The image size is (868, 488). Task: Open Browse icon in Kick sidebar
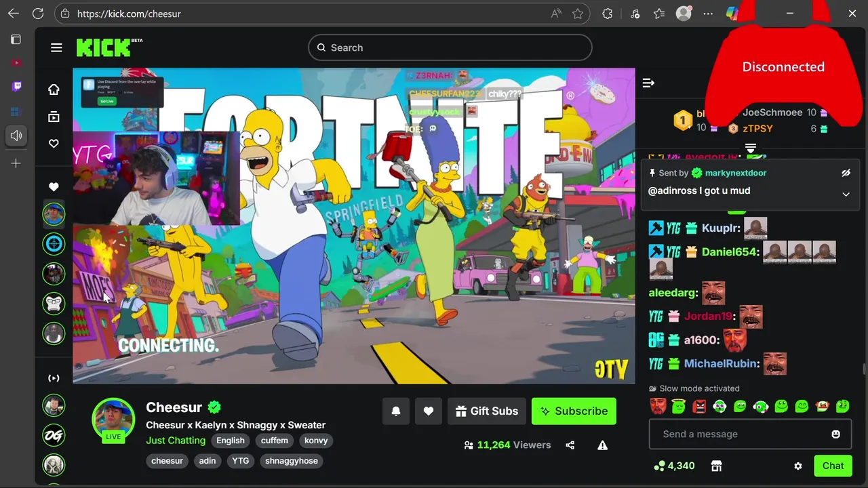click(54, 117)
